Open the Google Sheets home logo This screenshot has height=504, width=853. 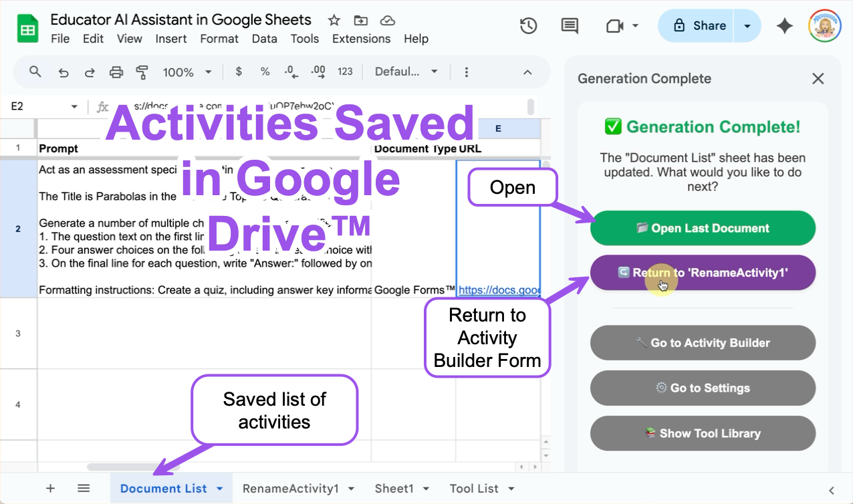coord(27,29)
